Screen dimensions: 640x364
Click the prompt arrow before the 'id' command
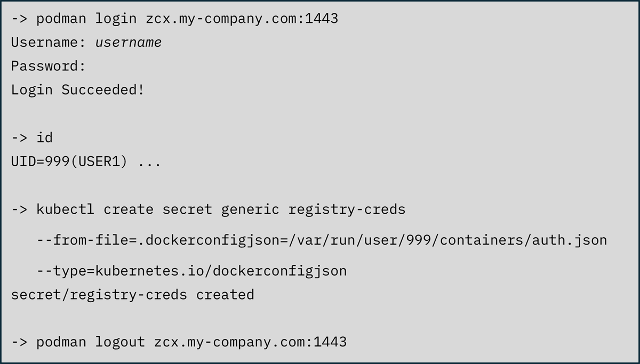pyautogui.click(x=19, y=137)
